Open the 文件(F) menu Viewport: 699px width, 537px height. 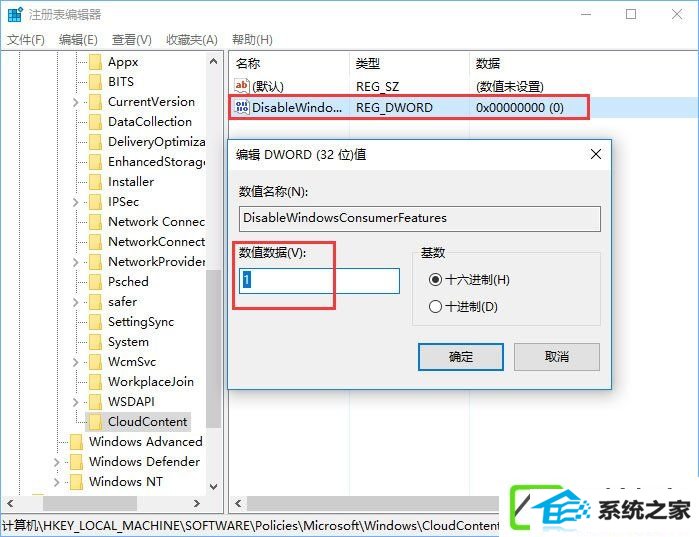pos(26,40)
